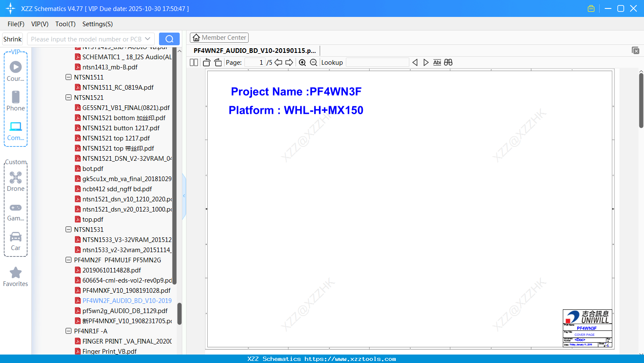Collapse the PF4NR1F -A folder
This screenshot has width=644, height=363.
[x=69, y=331]
